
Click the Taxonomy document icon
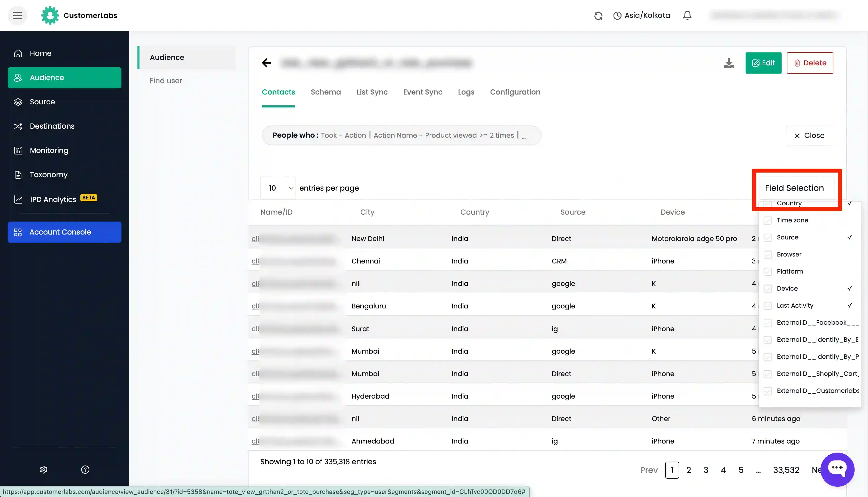coord(18,174)
